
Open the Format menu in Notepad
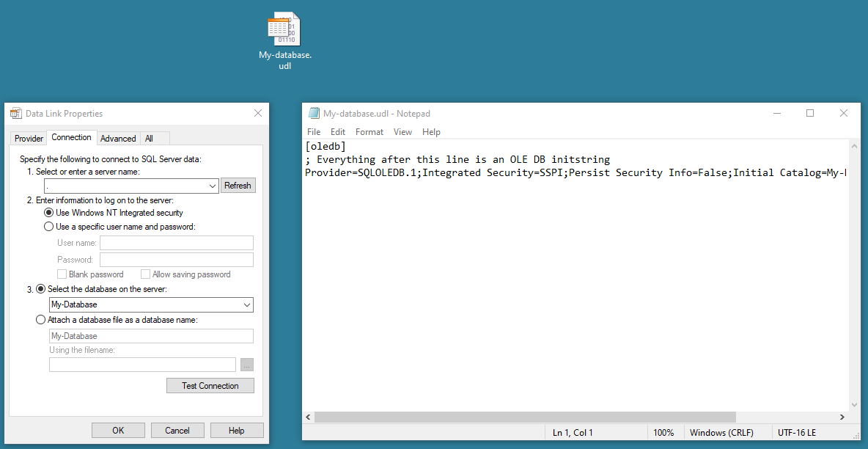pos(369,131)
